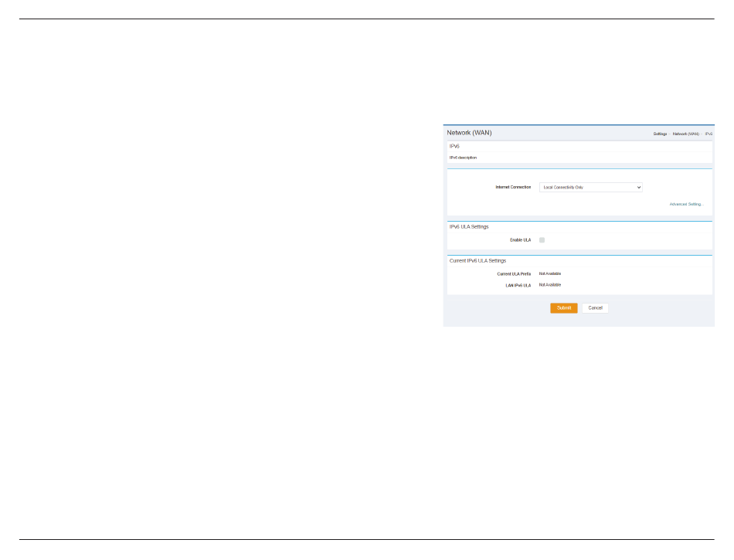The image size is (734, 560).
Task: Click the IPv6 breadcrumb item
Action: point(709,134)
